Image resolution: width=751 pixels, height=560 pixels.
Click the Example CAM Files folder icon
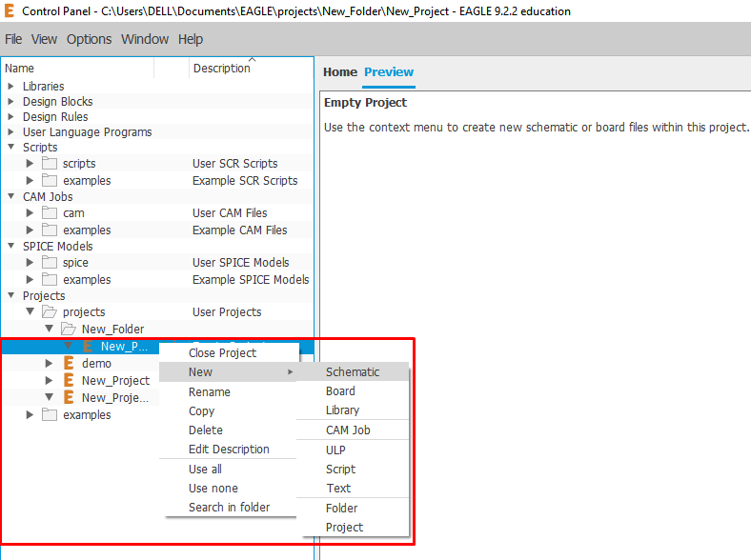(50, 230)
